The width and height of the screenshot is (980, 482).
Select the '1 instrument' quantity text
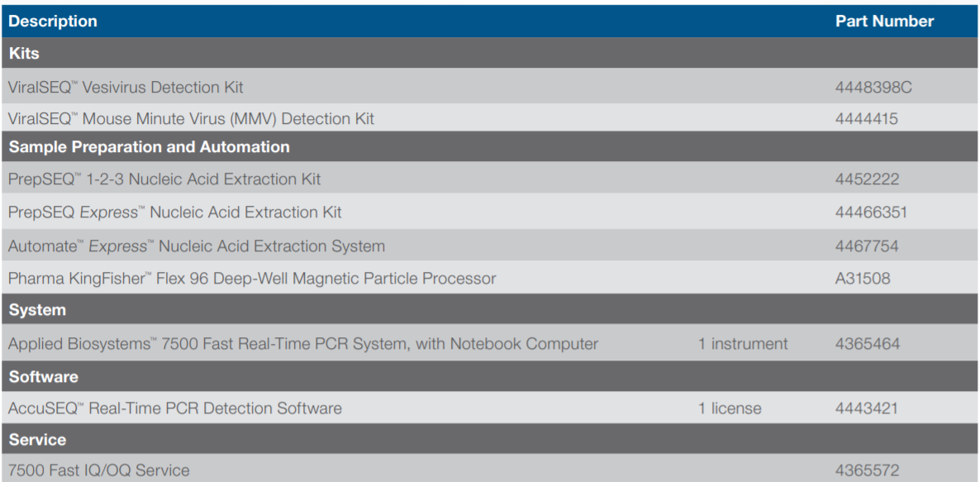(x=743, y=344)
